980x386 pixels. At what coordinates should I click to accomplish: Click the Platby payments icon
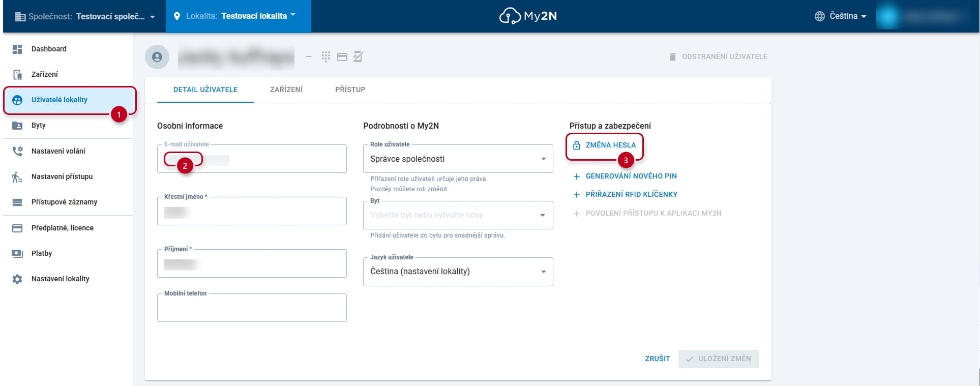click(x=17, y=254)
